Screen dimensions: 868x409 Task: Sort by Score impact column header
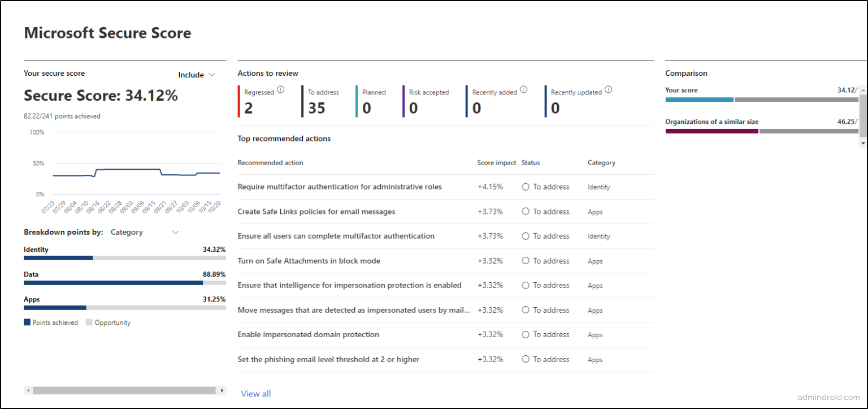tap(496, 163)
